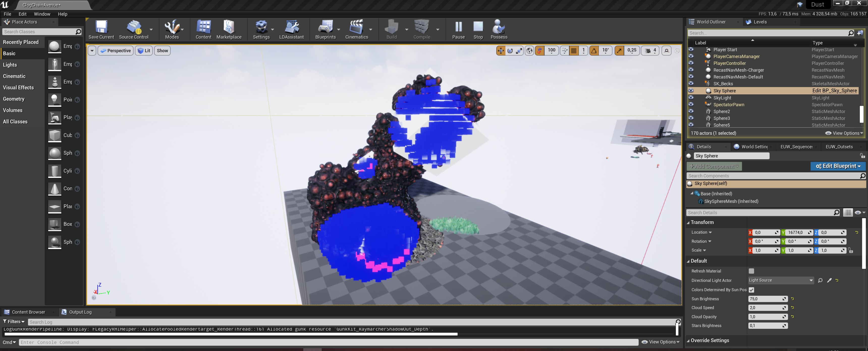Viewport: 868px width, 351px height.
Task: Open the Marketplace icon
Action: pyautogui.click(x=229, y=30)
